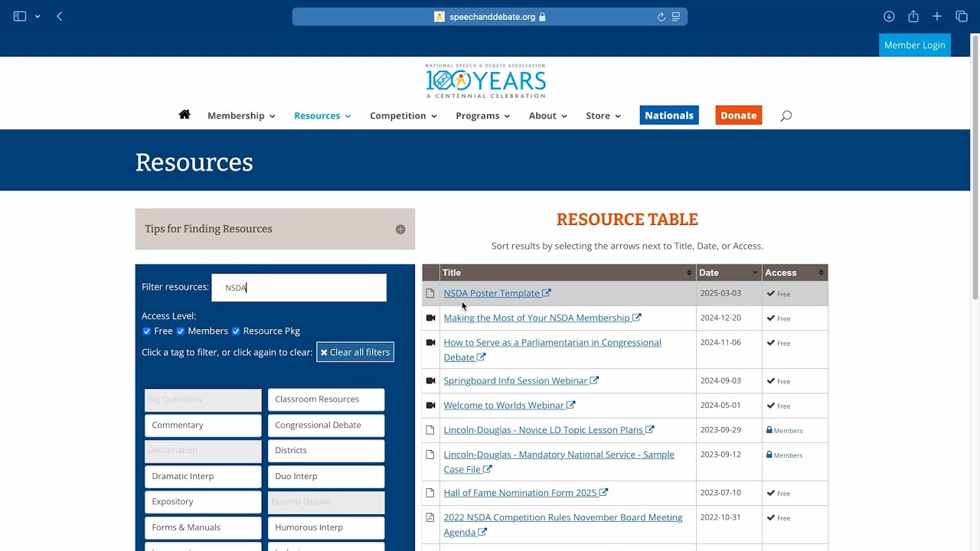The image size is (980, 551).
Task: Filter by Commentary tag
Action: [203, 425]
